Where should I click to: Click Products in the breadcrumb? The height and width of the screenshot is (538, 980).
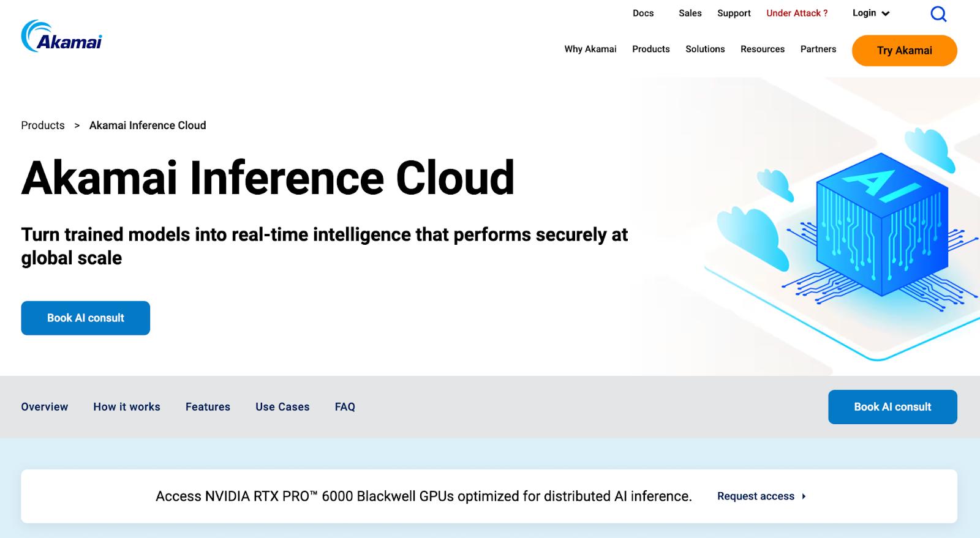coord(43,125)
